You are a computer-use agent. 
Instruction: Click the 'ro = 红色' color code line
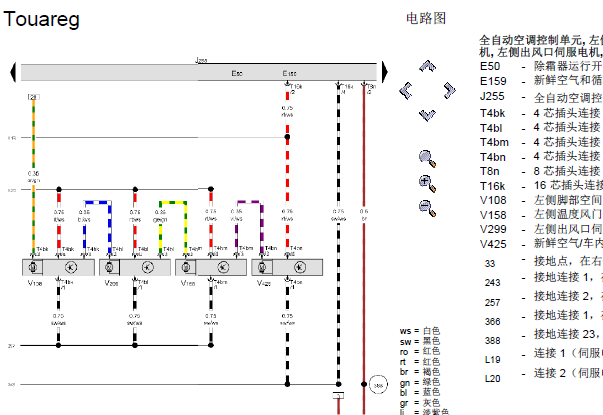(x=420, y=352)
